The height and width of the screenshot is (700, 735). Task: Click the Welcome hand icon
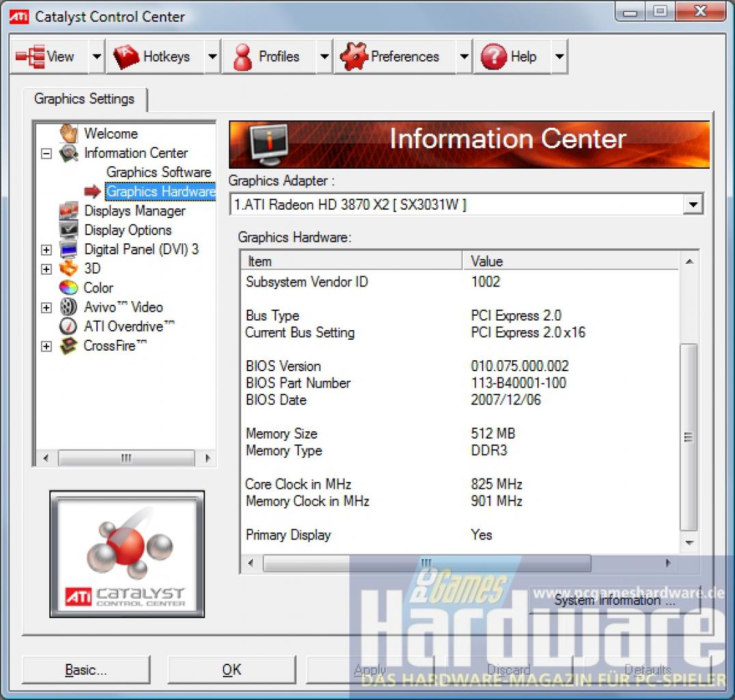point(68,133)
